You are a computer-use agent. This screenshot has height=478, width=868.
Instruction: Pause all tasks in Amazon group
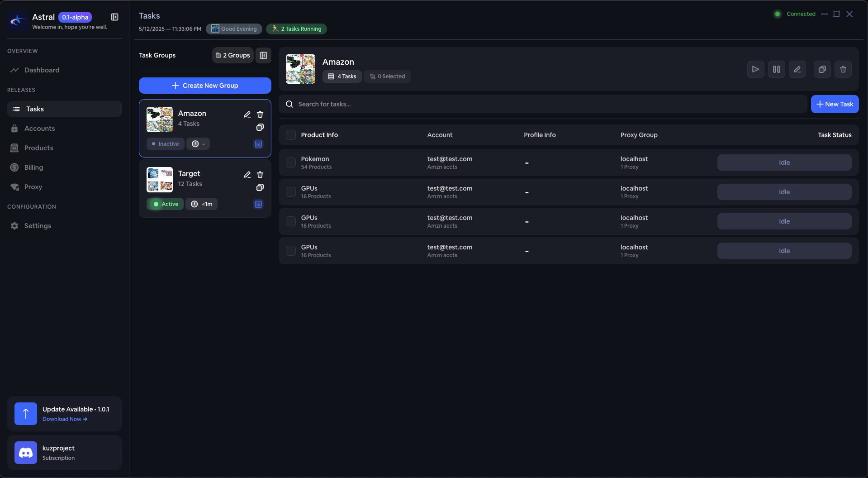pos(777,69)
